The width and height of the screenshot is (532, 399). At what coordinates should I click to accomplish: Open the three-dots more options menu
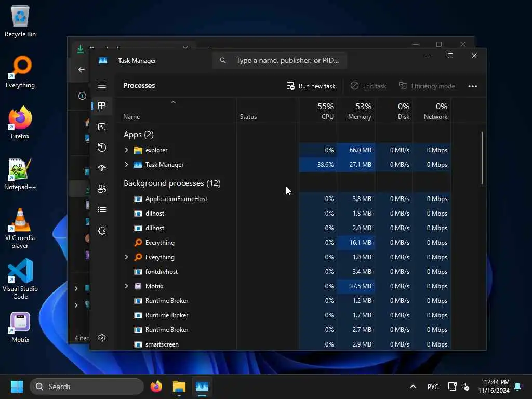pos(473,86)
